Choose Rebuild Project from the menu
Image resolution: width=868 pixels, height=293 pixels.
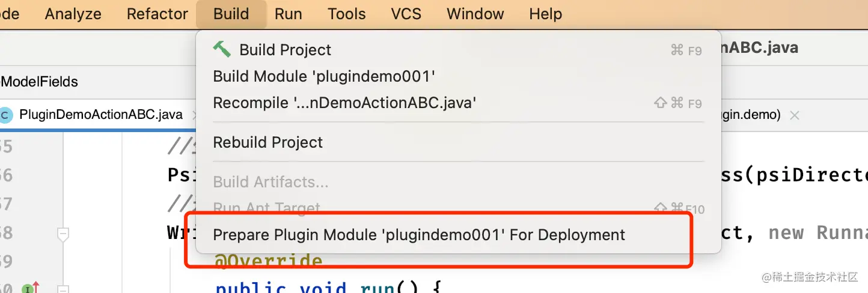point(458,142)
